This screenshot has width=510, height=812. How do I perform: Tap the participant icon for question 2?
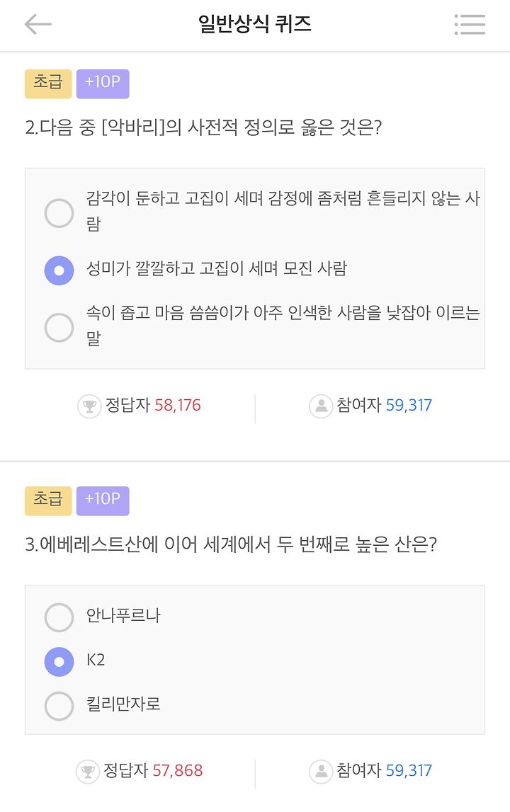(321, 406)
